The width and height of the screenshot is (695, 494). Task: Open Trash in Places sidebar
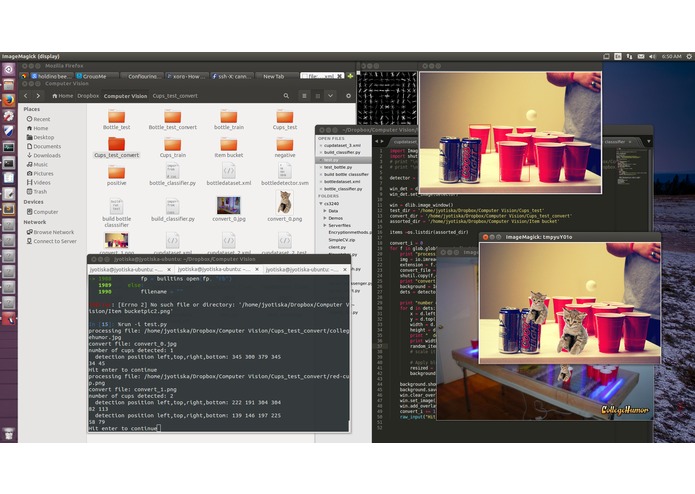(x=37, y=191)
